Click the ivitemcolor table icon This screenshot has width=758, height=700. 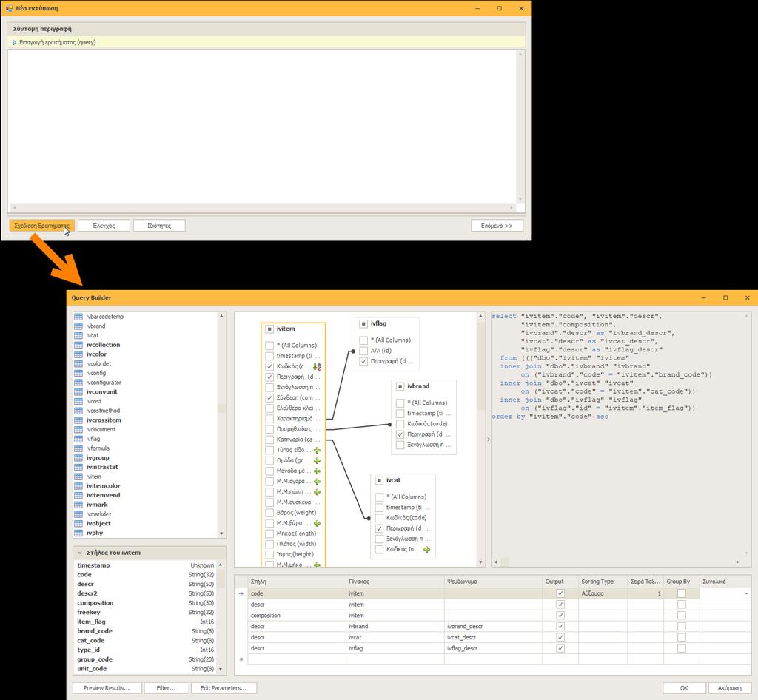pyautogui.click(x=78, y=486)
